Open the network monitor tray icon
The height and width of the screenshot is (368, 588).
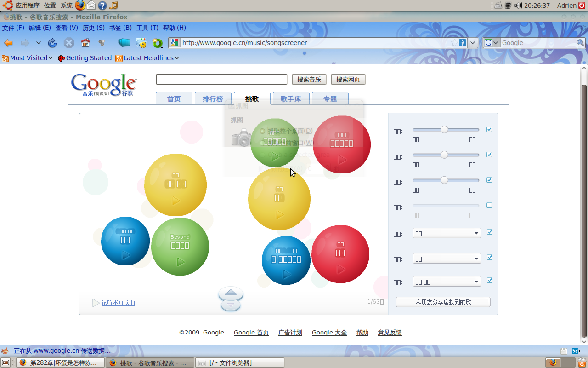tap(508, 6)
